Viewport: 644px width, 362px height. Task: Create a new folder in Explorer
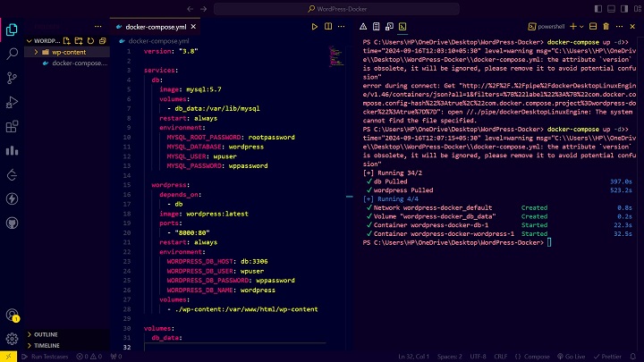79,40
